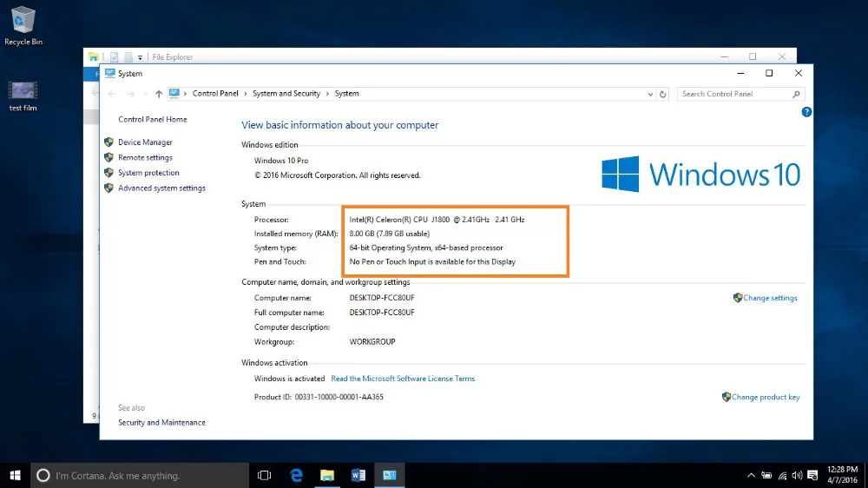Navigate to Control Panel breadcrumb
The image size is (868, 488).
(215, 94)
